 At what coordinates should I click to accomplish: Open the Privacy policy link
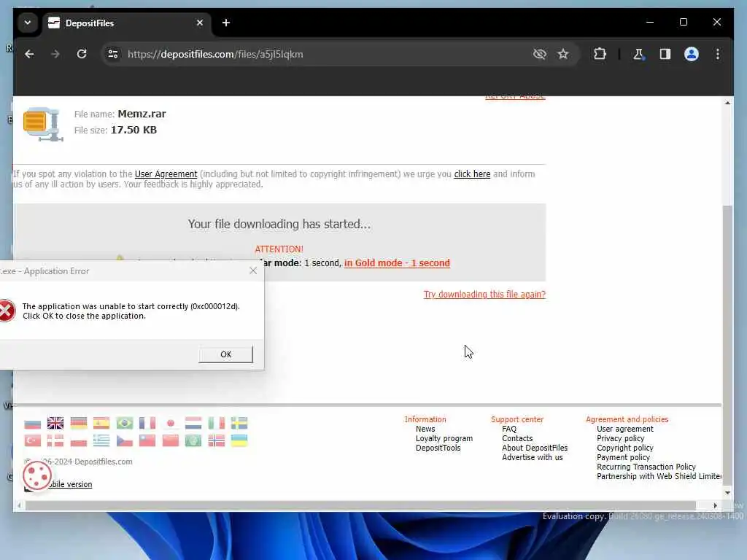pos(620,438)
